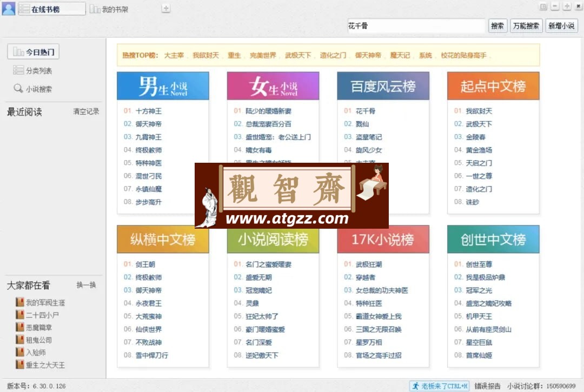The height and width of the screenshot is (392, 584).
Task: Open 黄金渔场 novel entry
Action: [479, 150]
